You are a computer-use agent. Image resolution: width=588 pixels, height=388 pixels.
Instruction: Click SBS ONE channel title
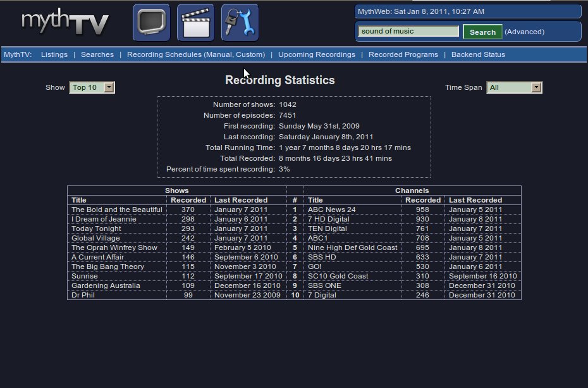click(324, 285)
